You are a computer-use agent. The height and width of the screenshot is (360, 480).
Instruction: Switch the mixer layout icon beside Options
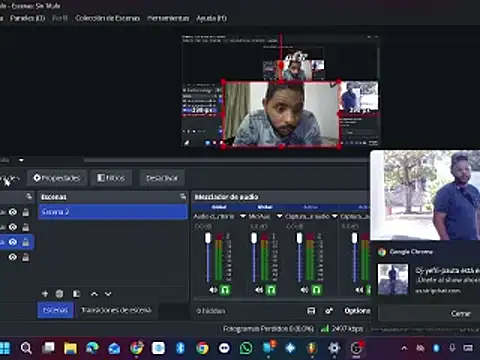point(311,311)
